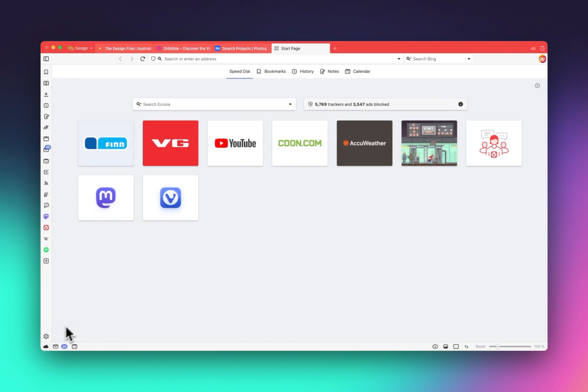Click the info icon in the tracker stats bar
The width and height of the screenshot is (588, 392).
tap(461, 104)
